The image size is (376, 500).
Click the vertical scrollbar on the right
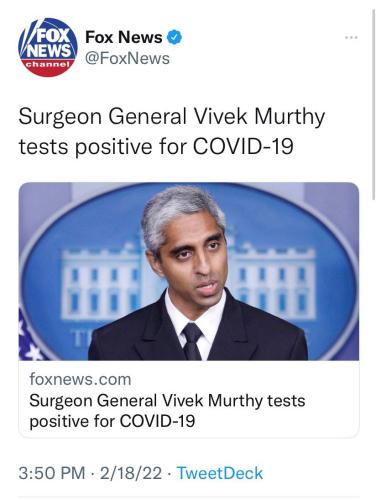pyautogui.click(x=373, y=105)
